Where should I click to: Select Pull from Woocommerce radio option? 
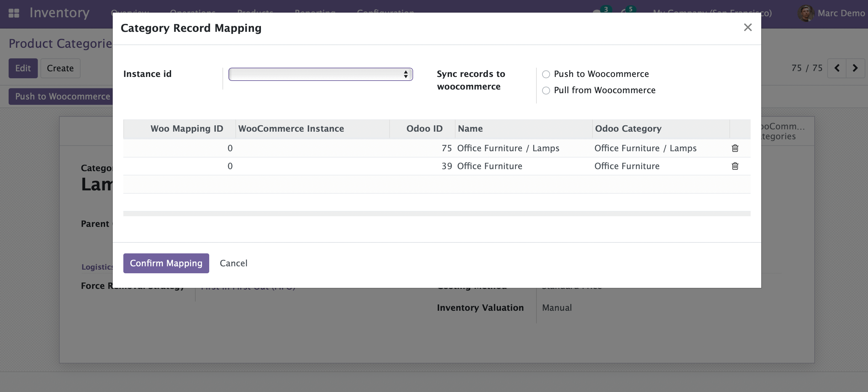(546, 90)
